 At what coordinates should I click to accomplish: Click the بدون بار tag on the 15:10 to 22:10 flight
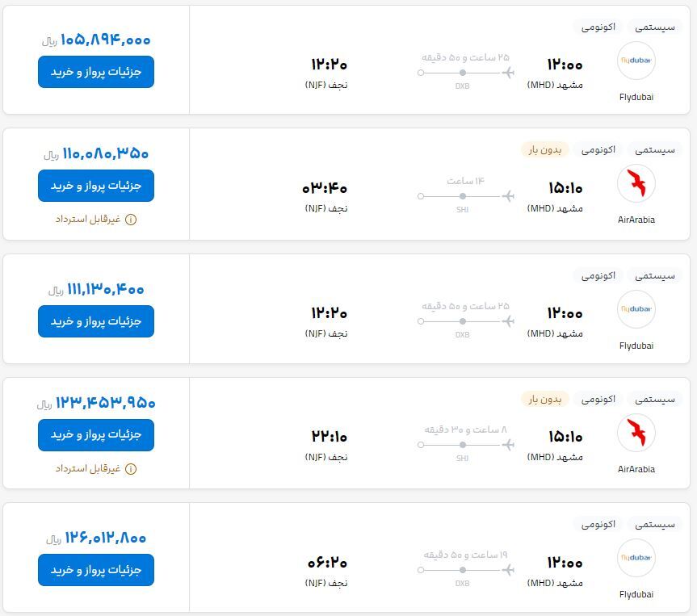click(544, 399)
